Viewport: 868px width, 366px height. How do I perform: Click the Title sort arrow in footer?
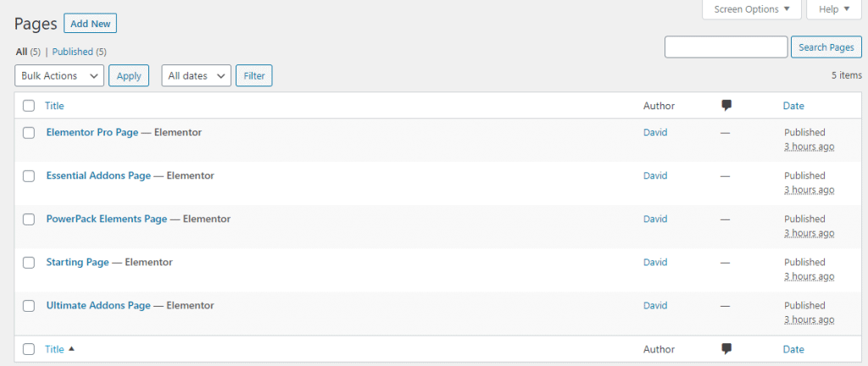(x=71, y=349)
